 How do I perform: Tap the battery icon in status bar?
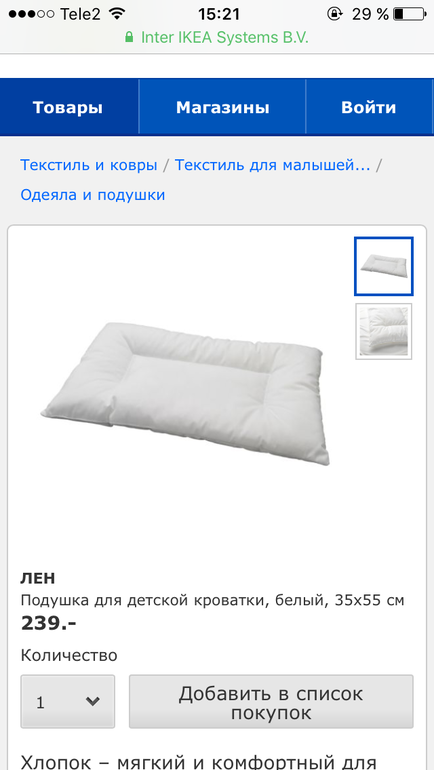click(409, 14)
